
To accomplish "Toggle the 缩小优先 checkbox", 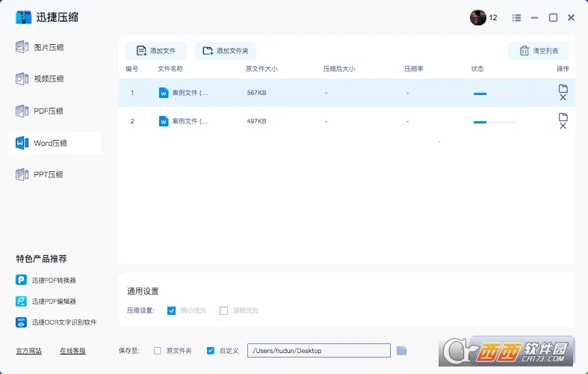I will [x=172, y=310].
